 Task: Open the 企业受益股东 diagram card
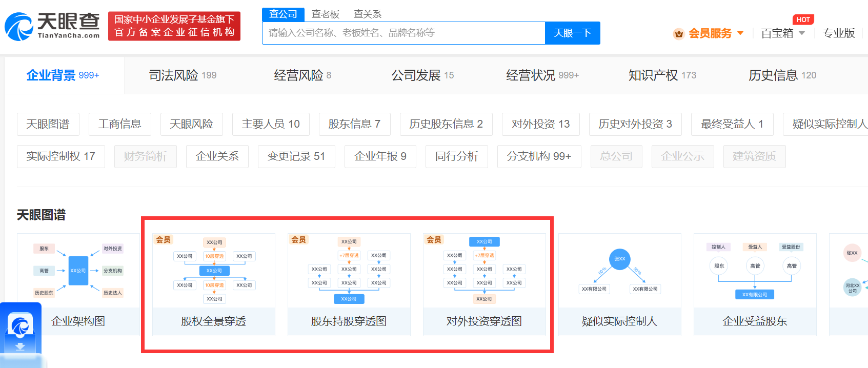point(755,284)
